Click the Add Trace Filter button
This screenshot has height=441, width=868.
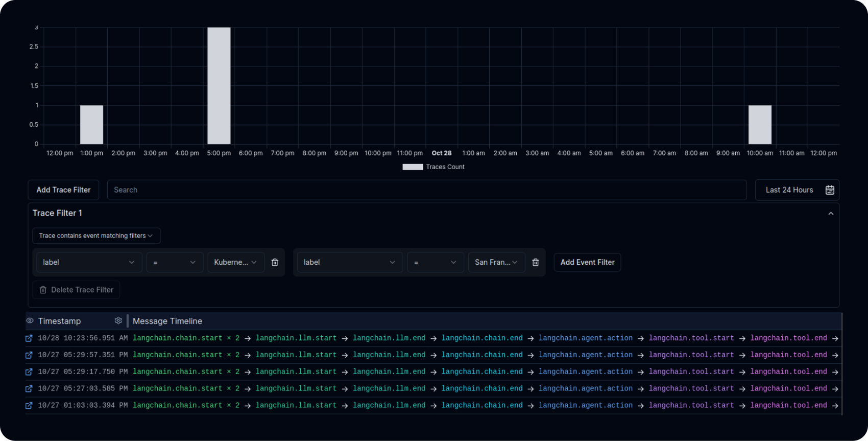(x=63, y=190)
